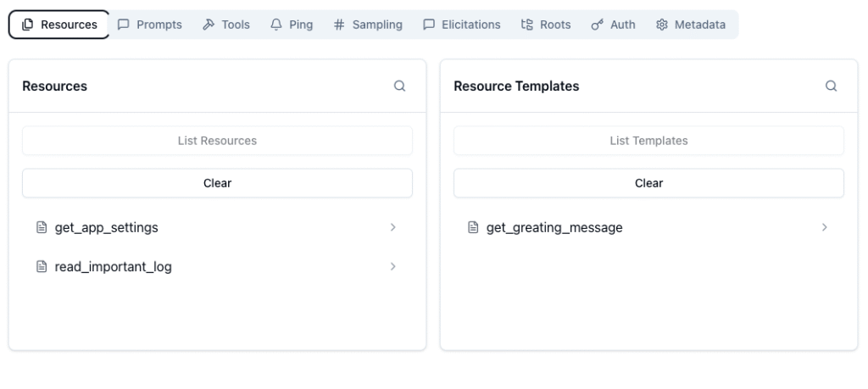Switch to the Prompts tab
The height and width of the screenshot is (389, 868).
coord(150,25)
